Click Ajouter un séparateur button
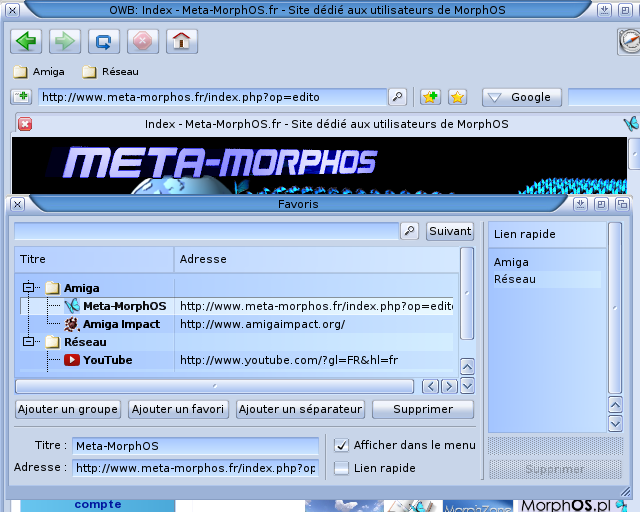This screenshot has height=512, width=640. (x=300, y=410)
